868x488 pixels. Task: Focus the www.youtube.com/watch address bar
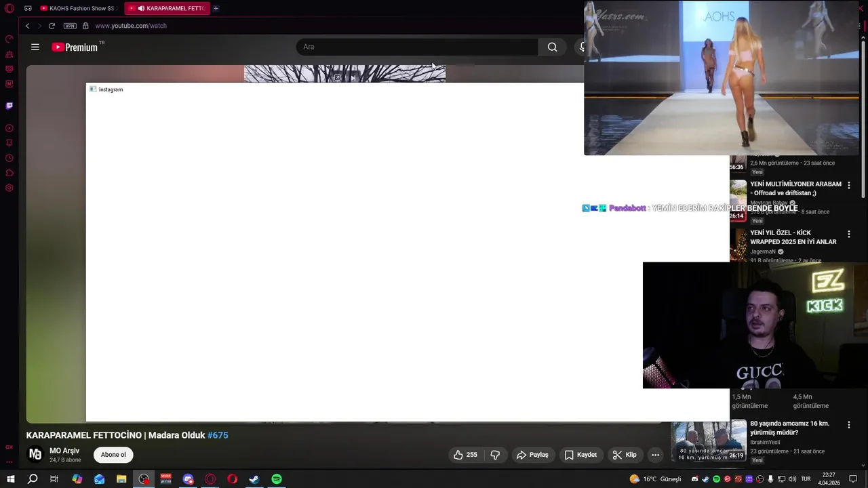(x=131, y=26)
